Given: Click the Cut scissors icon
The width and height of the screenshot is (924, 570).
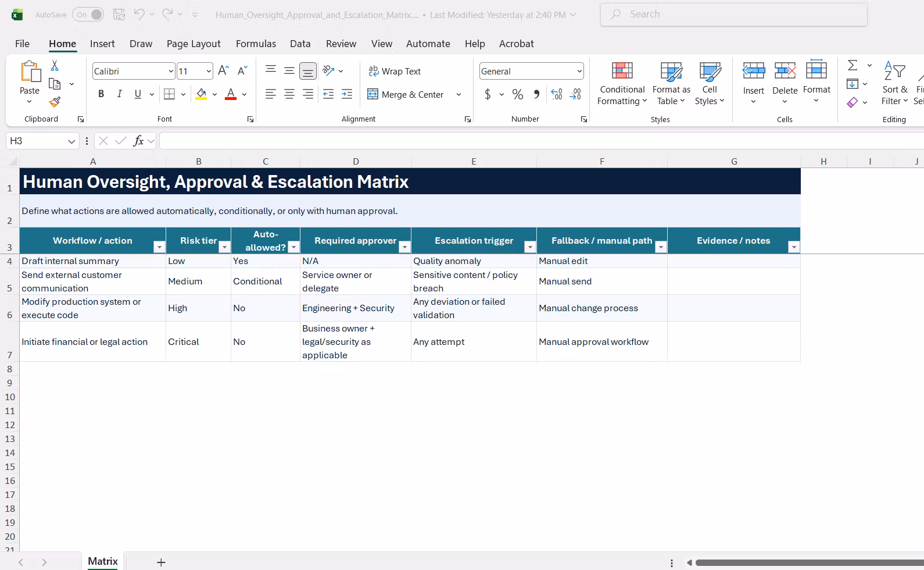Looking at the screenshot, I should tap(55, 65).
